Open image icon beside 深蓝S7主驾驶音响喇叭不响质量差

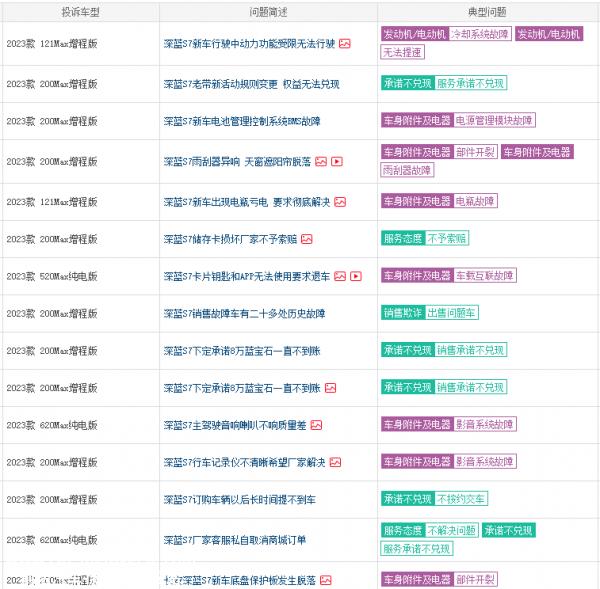point(316,425)
